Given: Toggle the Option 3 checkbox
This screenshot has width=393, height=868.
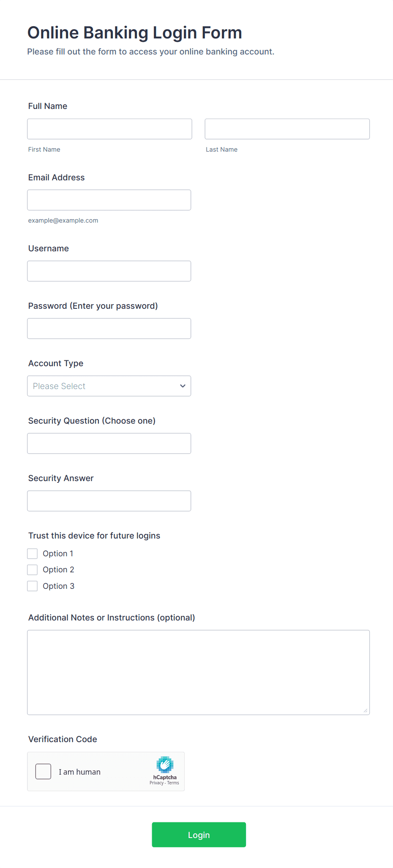Looking at the screenshot, I should pyautogui.click(x=33, y=586).
